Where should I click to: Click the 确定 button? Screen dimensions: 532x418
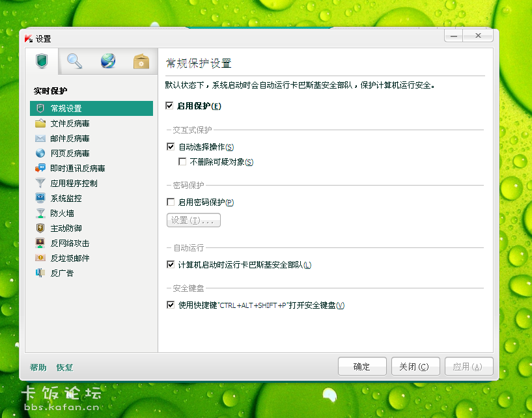tap(362, 367)
